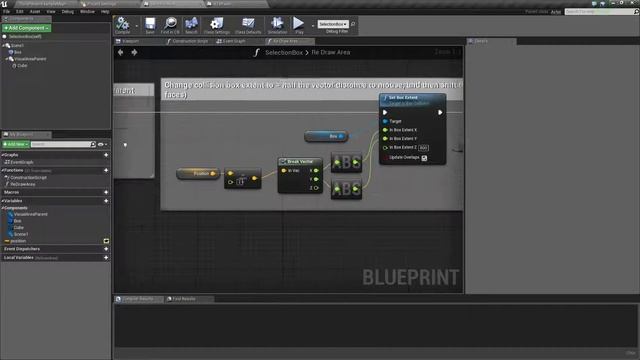
Task: Click the Unreal Engine logo icon
Action: 4,4
